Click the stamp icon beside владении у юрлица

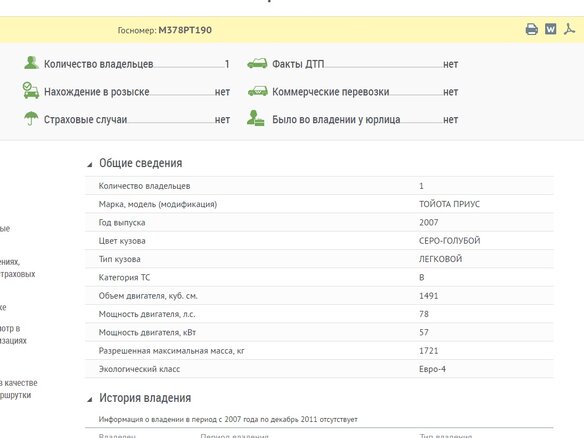[x=256, y=118]
